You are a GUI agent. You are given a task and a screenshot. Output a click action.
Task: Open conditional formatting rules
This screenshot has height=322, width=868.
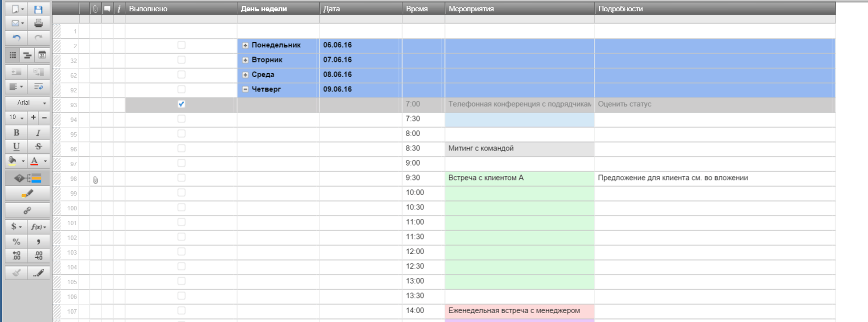point(28,178)
